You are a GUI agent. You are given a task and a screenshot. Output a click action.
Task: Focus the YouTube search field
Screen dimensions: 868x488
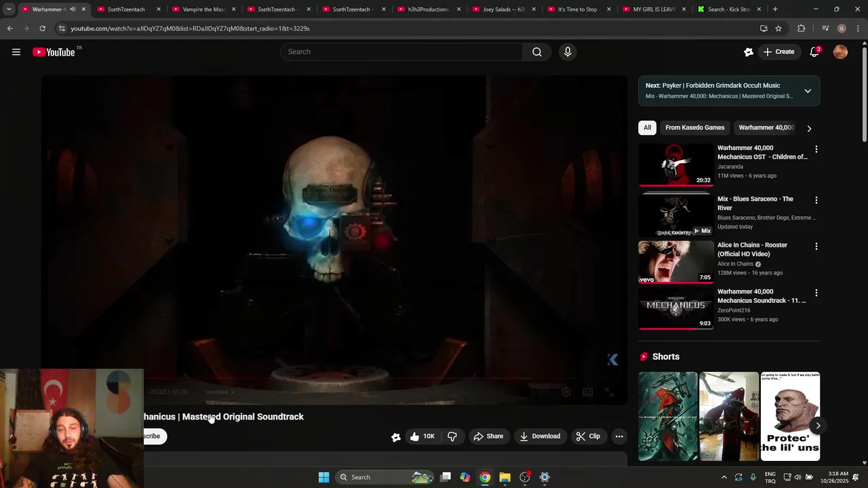pyautogui.click(x=401, y=52)
